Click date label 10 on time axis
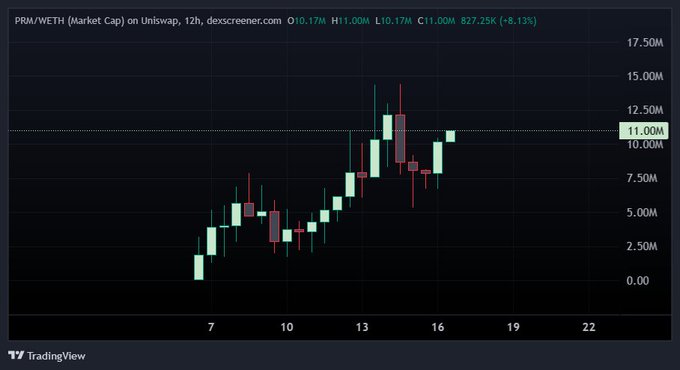680x370 pixels. coord(287,327)
